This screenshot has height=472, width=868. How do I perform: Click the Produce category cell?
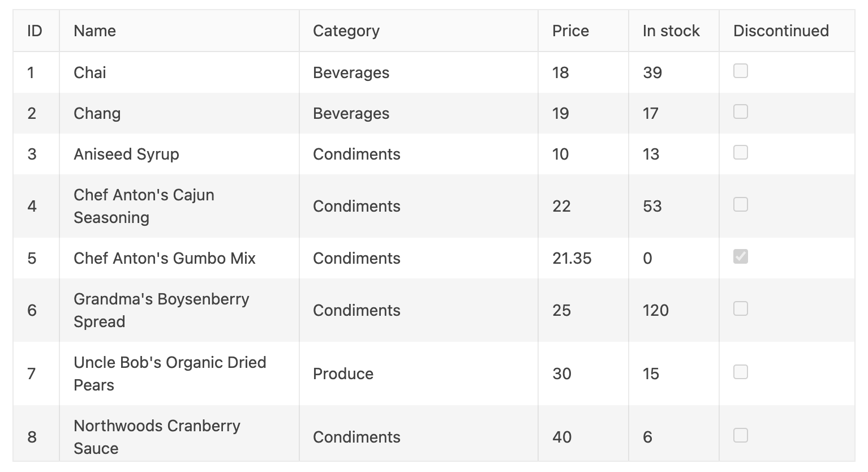click(343, 374)
